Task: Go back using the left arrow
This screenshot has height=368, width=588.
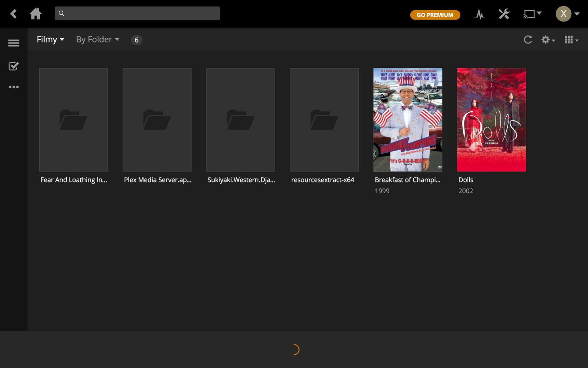Action: pyautogui.click(x=13, y=14)
